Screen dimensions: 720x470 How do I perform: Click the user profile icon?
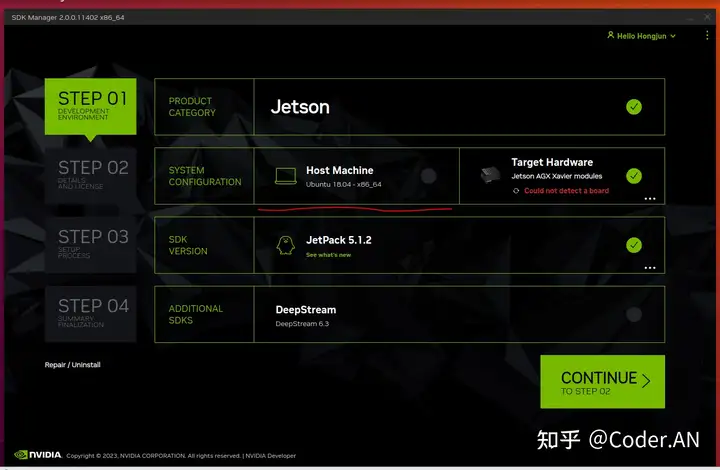coord(611,35)
